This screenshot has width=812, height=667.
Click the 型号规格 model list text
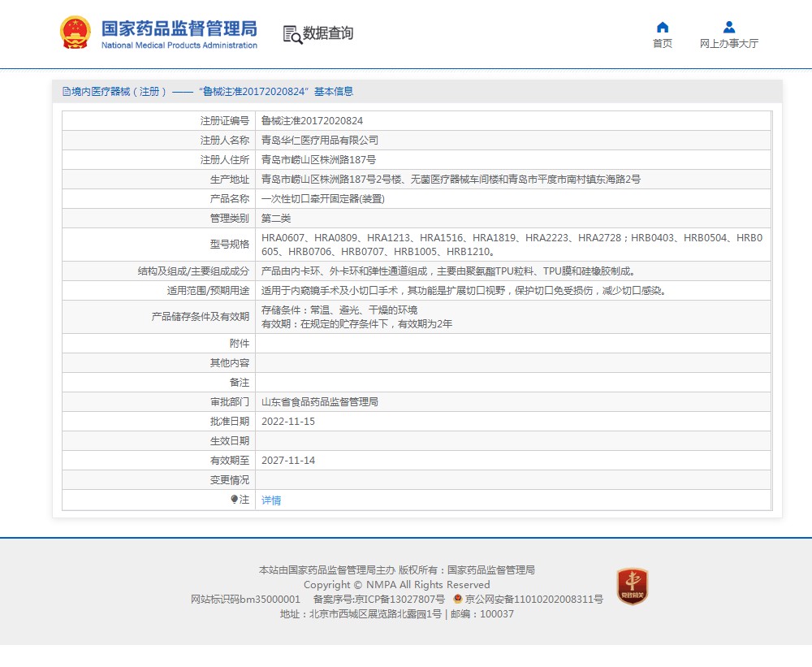(512, 245)
